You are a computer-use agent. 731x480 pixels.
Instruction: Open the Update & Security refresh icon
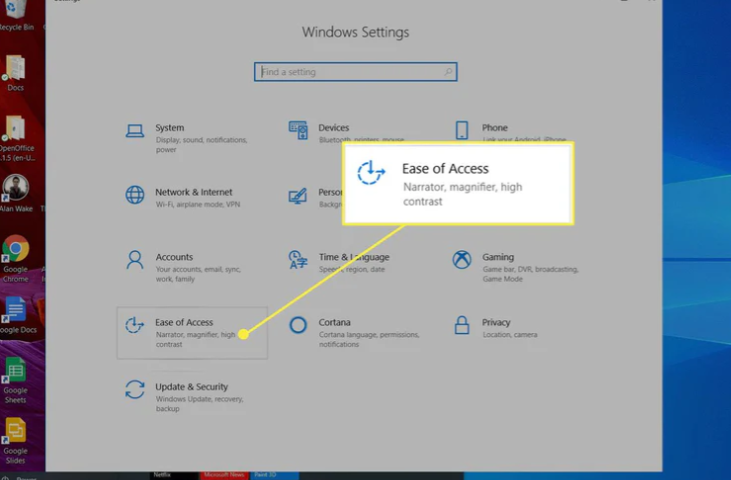[x=134, y=390]
